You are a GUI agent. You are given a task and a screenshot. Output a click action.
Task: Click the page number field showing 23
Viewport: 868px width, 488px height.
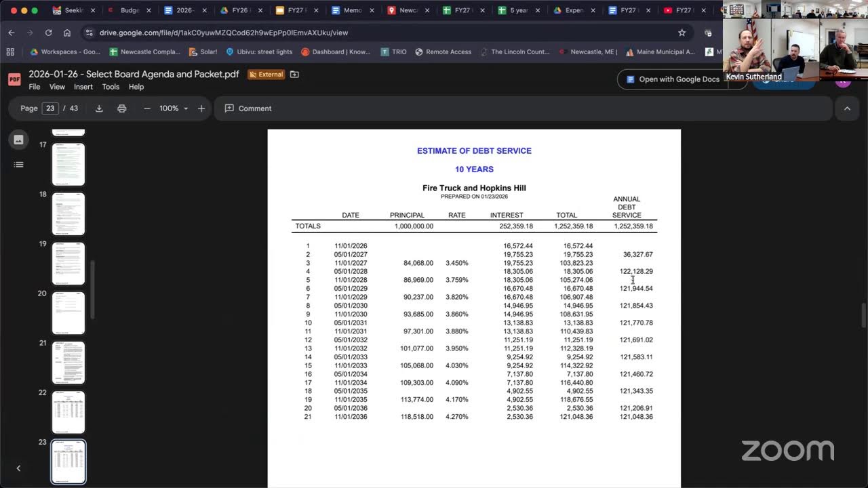[x=51, y=108]
